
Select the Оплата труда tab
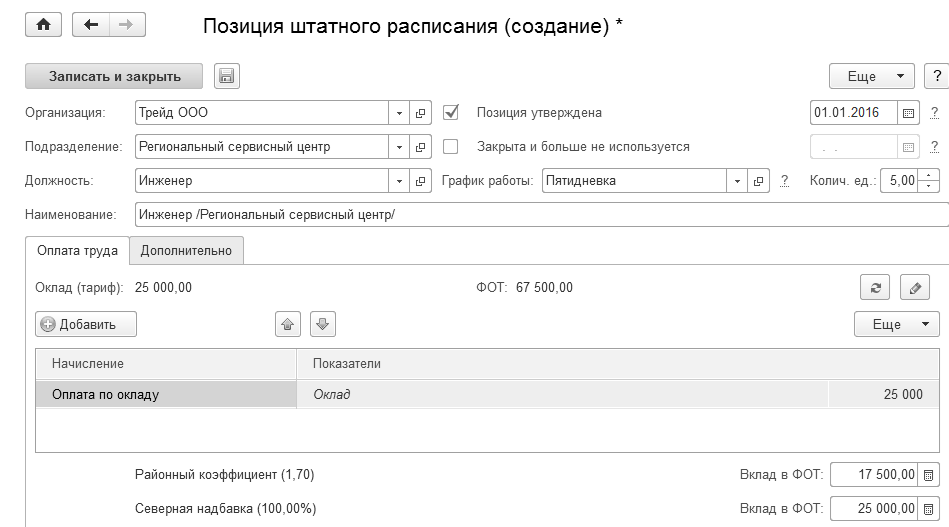(77, 250)
